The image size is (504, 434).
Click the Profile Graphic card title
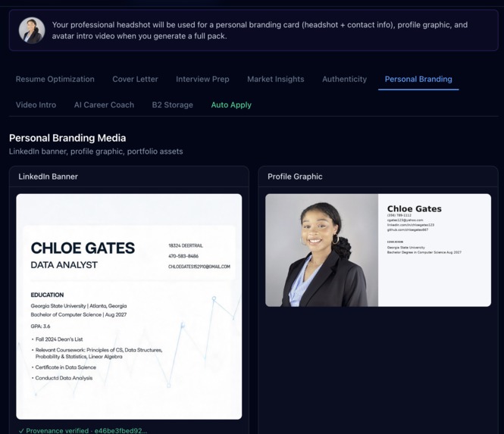coord(295,176)
